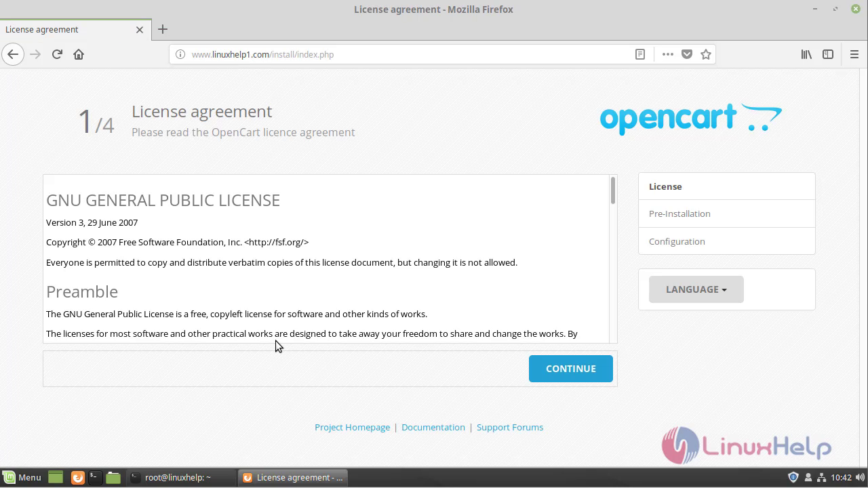Select Pre-Installation step in sidebar
Screen dimensions: 868x488
click(x=727, y=213)
